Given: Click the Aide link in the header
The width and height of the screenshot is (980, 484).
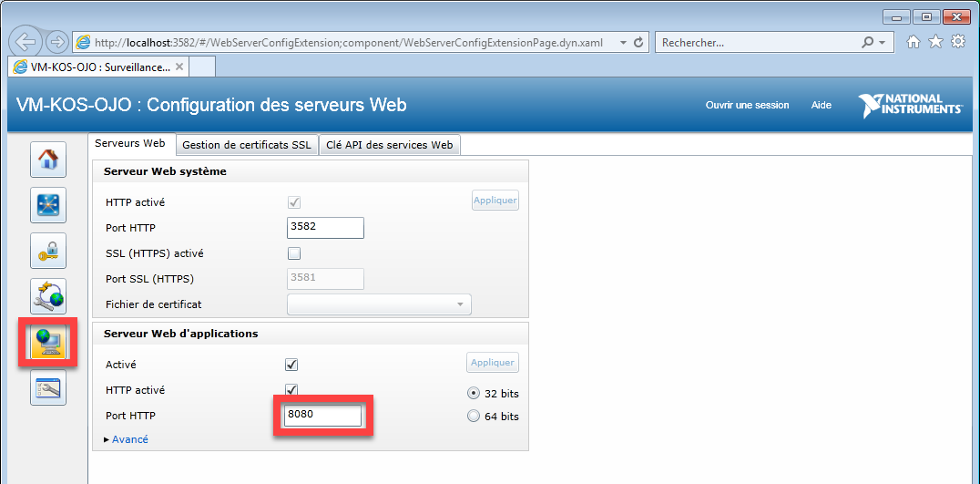Looking at the screenshot, I should 821,105.
